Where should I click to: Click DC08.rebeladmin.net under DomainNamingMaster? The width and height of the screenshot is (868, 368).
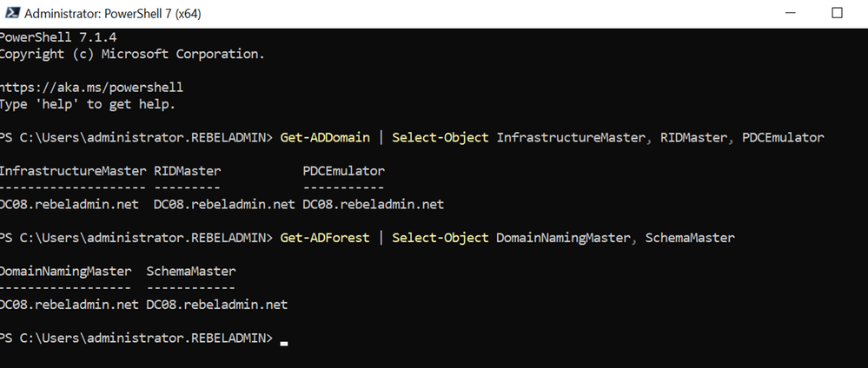[x=70, y=305]
